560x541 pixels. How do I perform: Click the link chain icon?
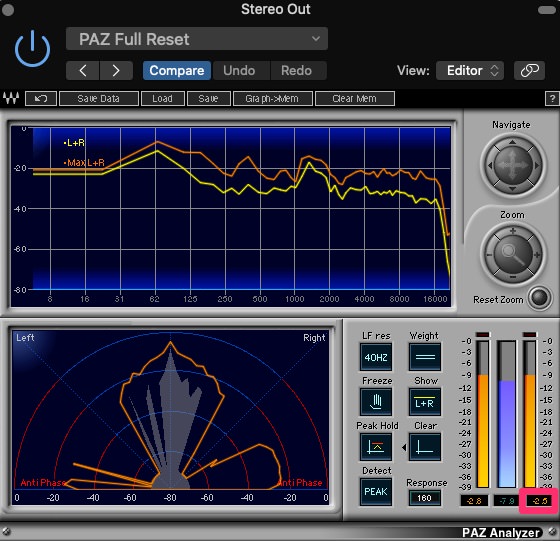coord(529,70)
